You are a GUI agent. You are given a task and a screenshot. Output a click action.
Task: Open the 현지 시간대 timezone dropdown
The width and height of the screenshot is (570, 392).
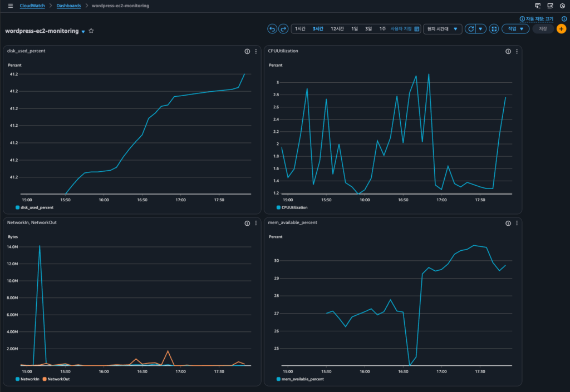coord(443,29)
